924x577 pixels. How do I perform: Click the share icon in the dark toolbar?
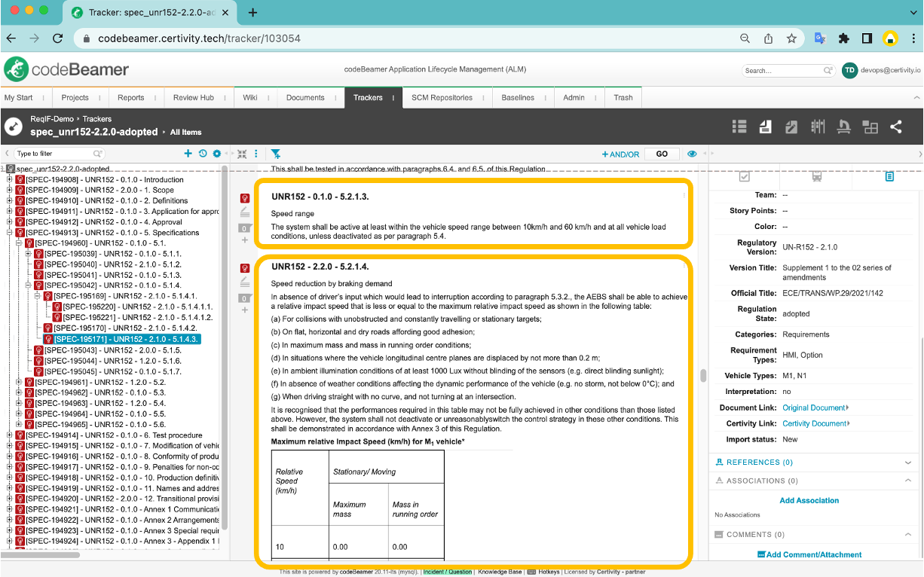[896, 127]
